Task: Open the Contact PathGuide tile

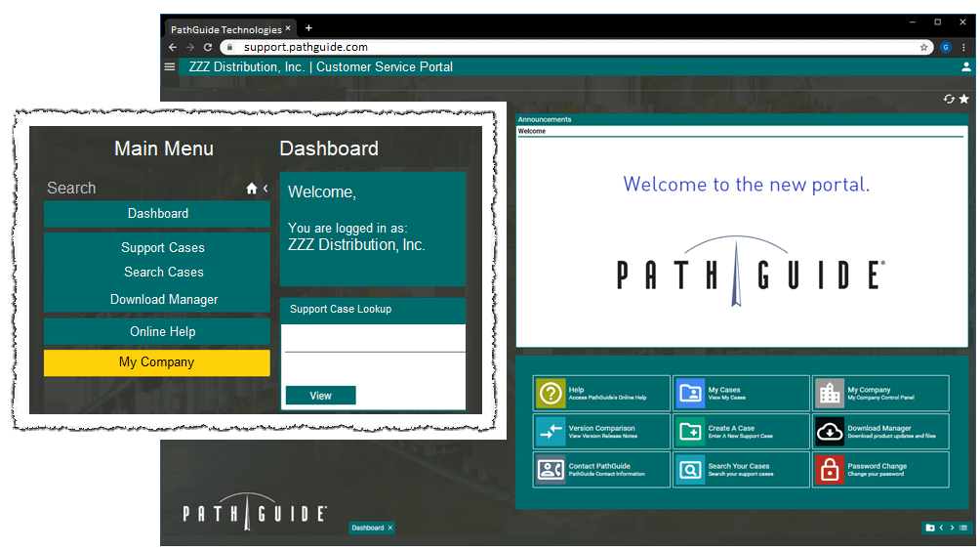Action: (x=601, y=470)
